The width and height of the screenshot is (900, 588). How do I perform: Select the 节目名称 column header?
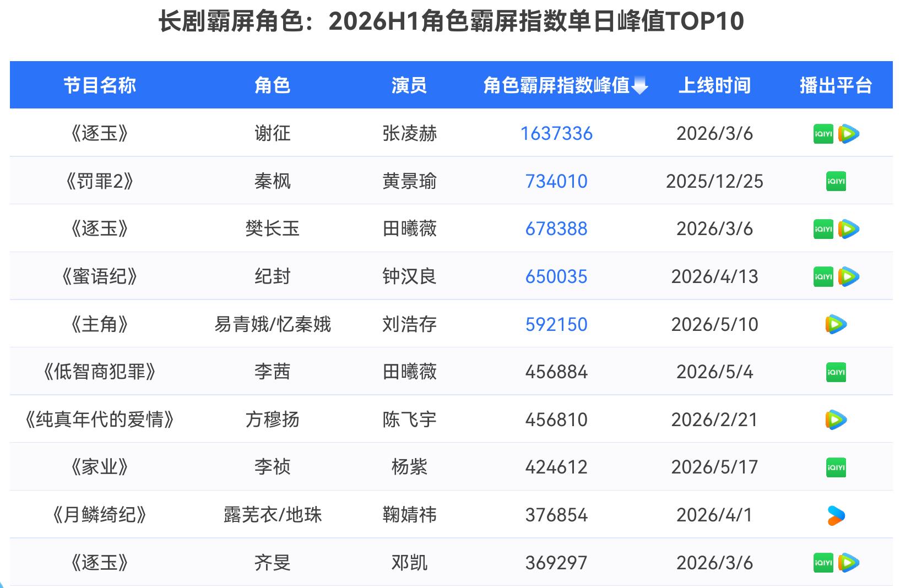tap(100, 85)
